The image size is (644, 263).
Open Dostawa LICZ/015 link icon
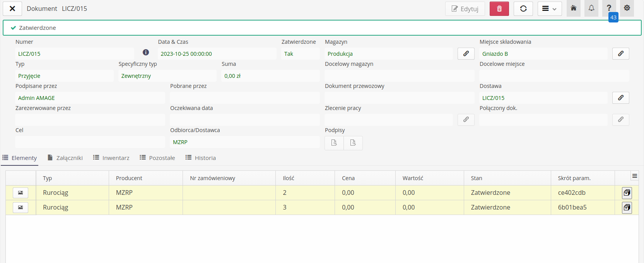tap(620, 98)
